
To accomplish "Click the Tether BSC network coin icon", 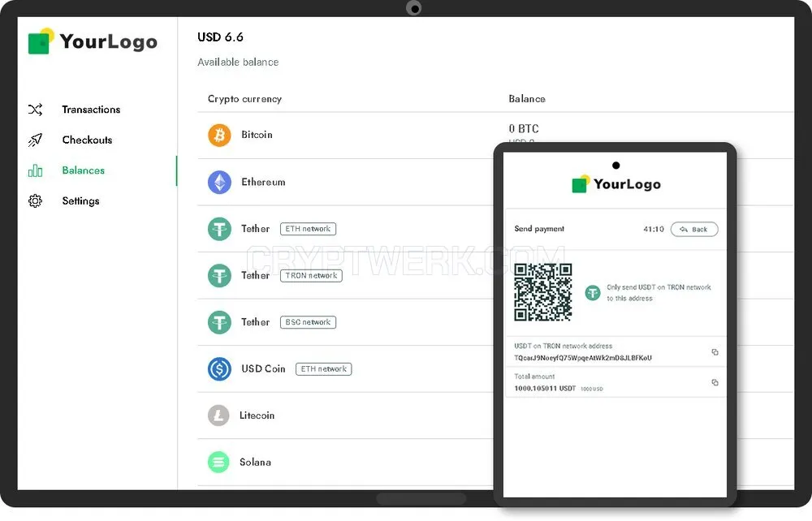I will 219,322.
